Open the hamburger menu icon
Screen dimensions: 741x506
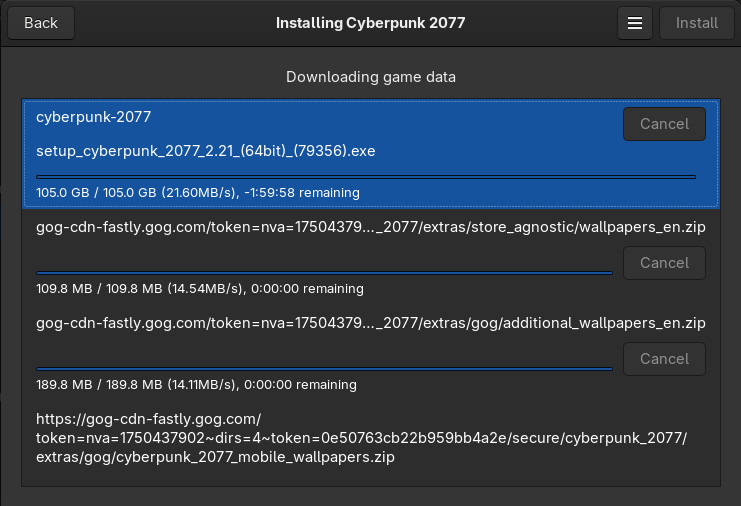point(635,23)
